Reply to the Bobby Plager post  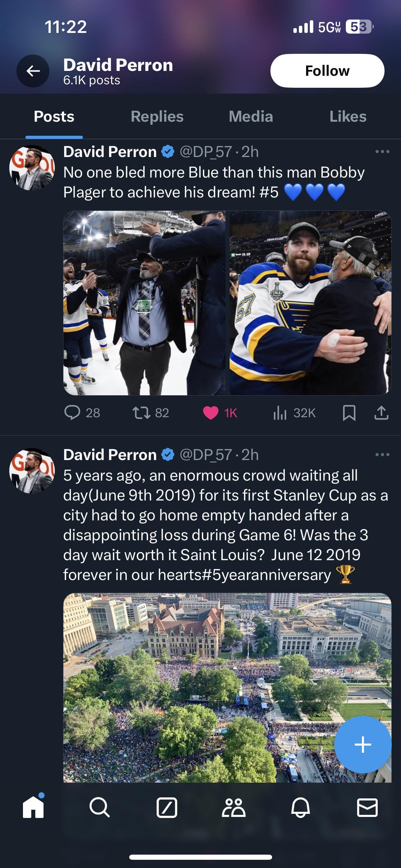72,413
